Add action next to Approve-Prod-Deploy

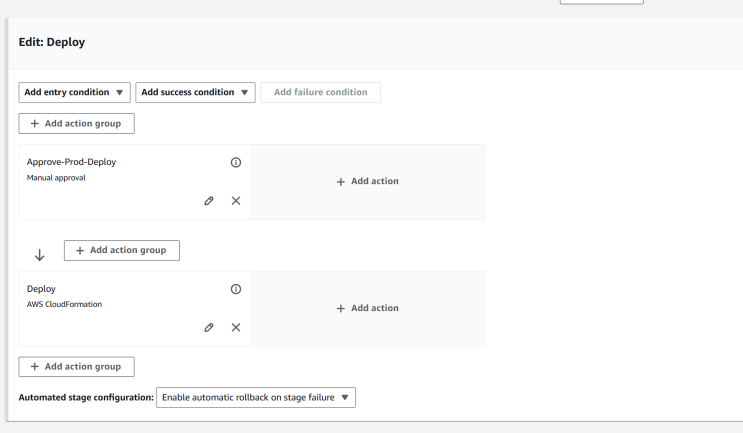[368, 181]
